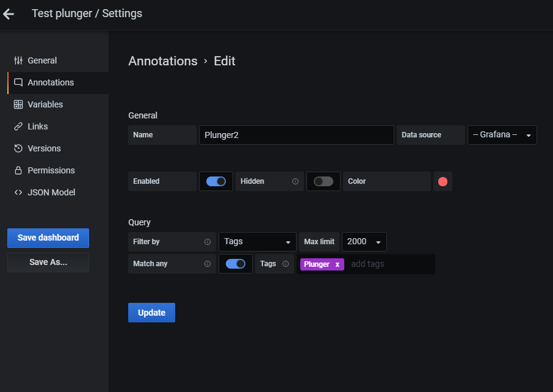Show info tooltip for Hidden option
The height and width of the screenshot is (392, 553).
(x=295, y=181)
